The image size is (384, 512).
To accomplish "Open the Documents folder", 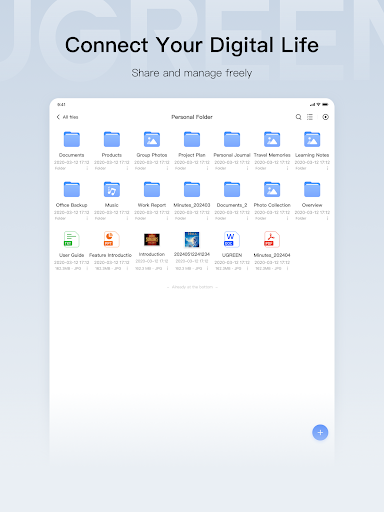I will tap(72, 139).
